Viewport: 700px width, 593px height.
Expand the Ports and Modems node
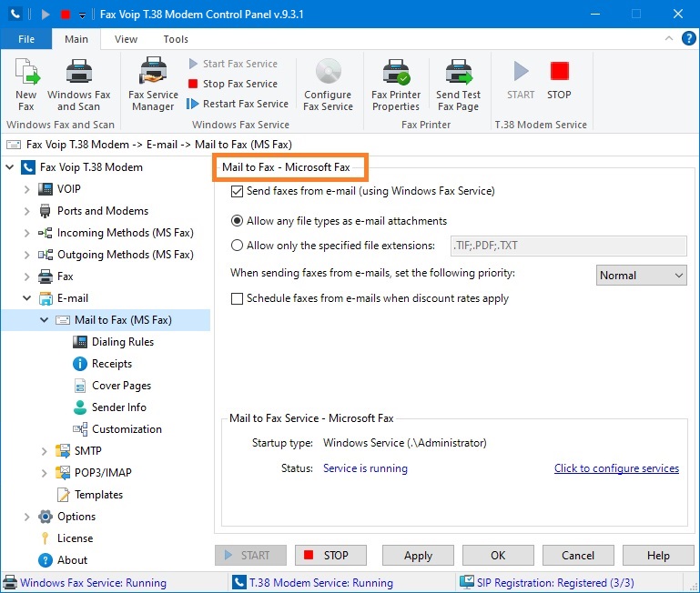26,211
